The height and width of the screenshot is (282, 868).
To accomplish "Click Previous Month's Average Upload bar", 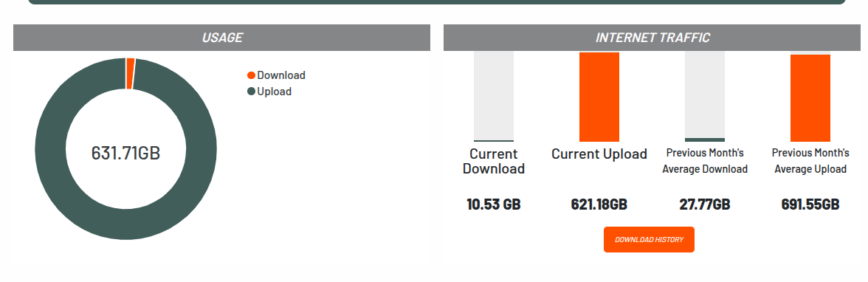I will coord(810,98).
